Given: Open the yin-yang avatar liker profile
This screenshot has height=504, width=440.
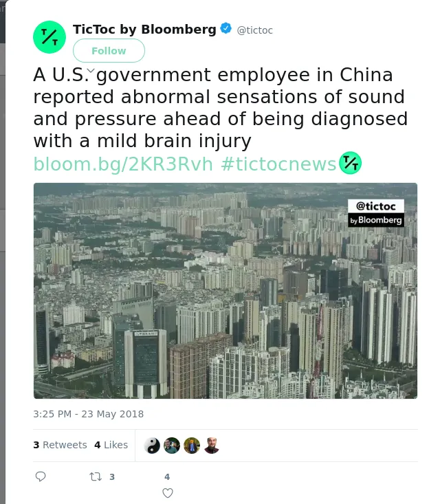Looking at the screenshot, I should click(x=152, y=446).
